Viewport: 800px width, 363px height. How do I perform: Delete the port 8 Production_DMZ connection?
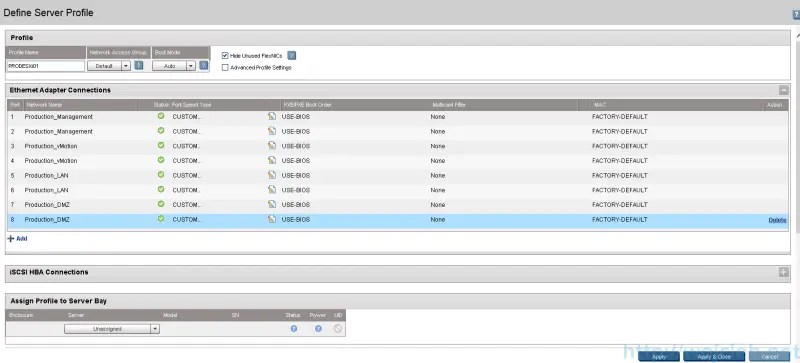pyautogui.click(x=778, y=220)
